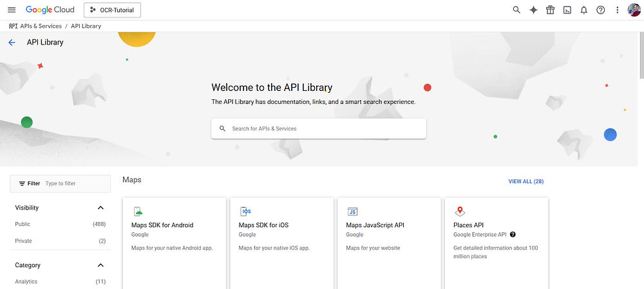Click the Filter icon in the sidebar

coord(22,184)
